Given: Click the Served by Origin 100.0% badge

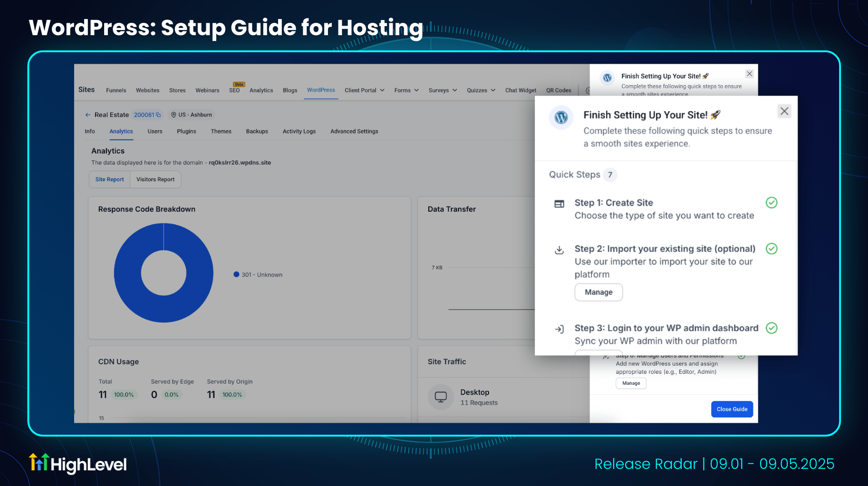Looking at the screenshot, I should tap(232, 395).
